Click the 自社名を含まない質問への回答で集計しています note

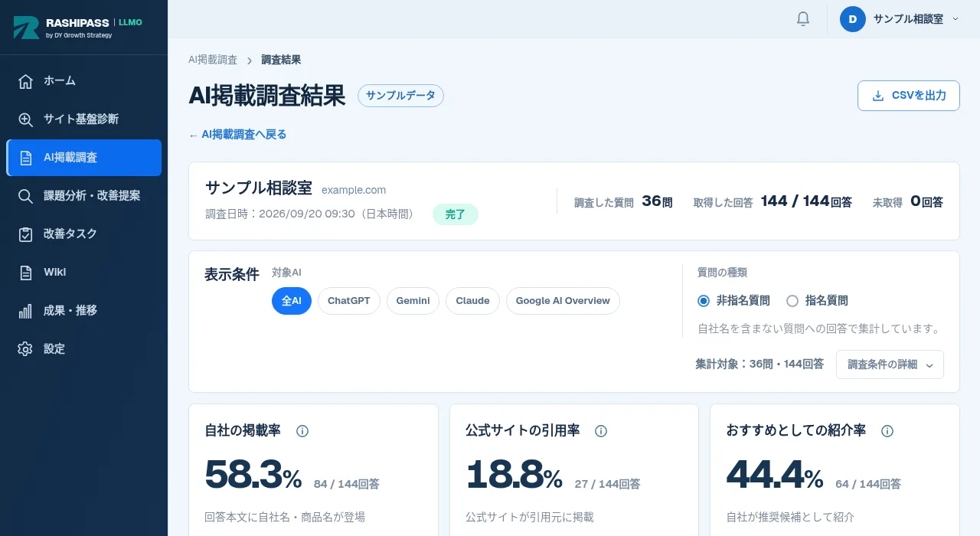(818, 328)
